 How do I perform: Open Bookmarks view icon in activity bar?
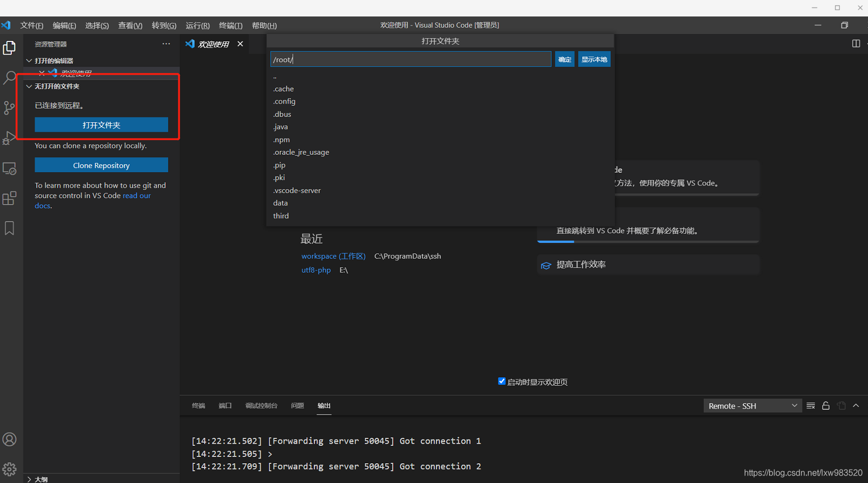pos(10,228)
